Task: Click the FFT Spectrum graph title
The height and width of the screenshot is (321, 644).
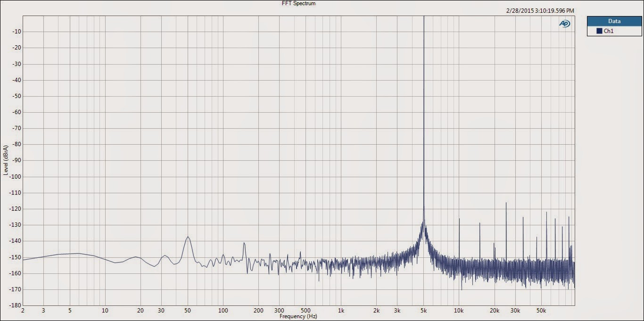Action: click(298, 3)
